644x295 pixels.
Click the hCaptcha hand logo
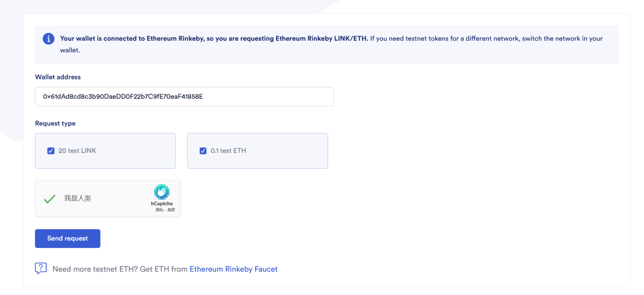click(x=162, y=192)
